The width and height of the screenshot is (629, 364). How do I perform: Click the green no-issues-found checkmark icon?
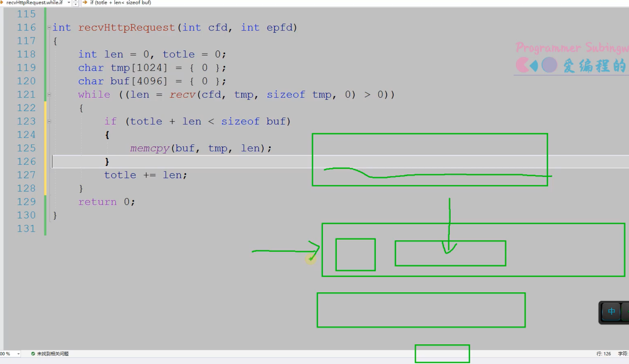click(x=33, y=354)
